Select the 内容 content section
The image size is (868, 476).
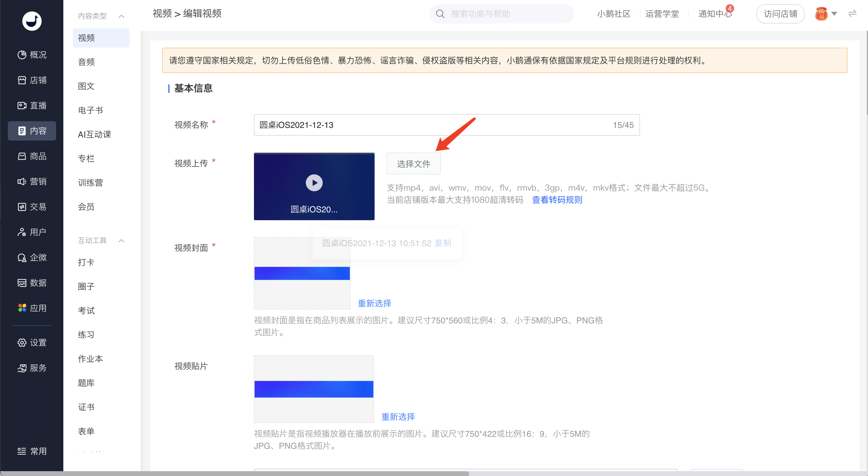coord(32,131)
